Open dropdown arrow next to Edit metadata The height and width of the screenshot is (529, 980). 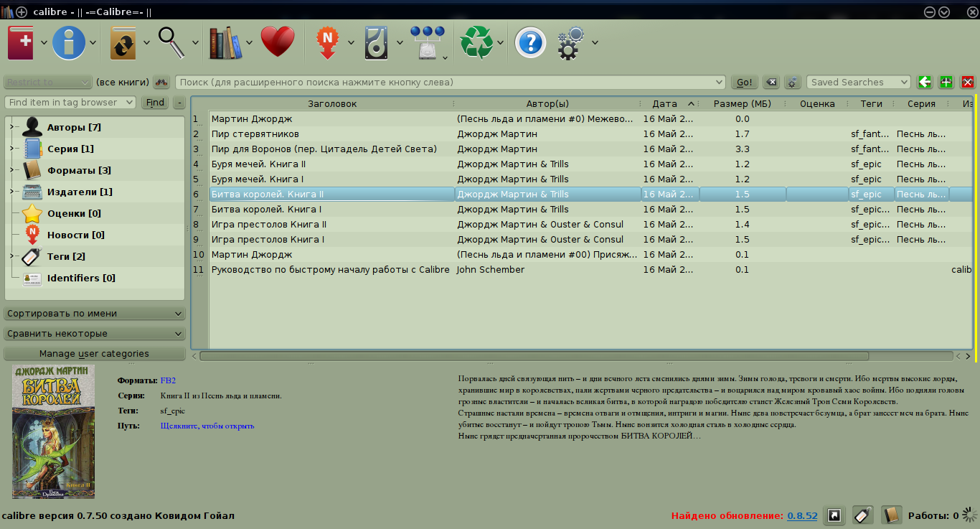(94, 43)
